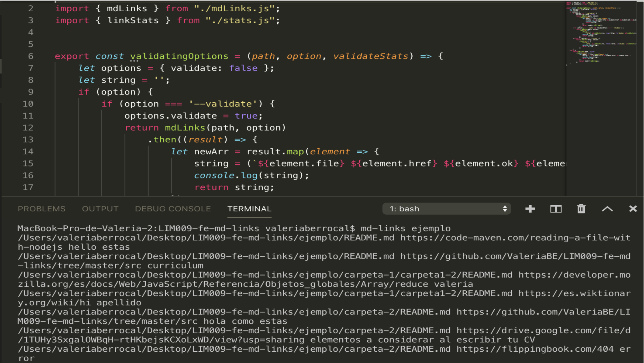Switch to the PROBLEMS tab

click(x=42, y=209)
